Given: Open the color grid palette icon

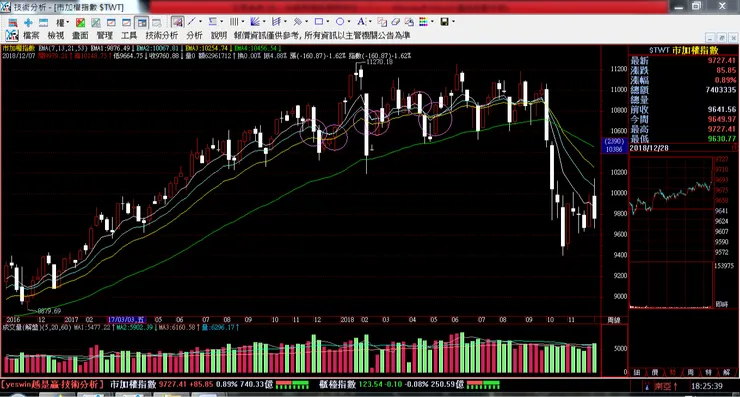Looking at the screenshot, I should click(x=423, y=22).
